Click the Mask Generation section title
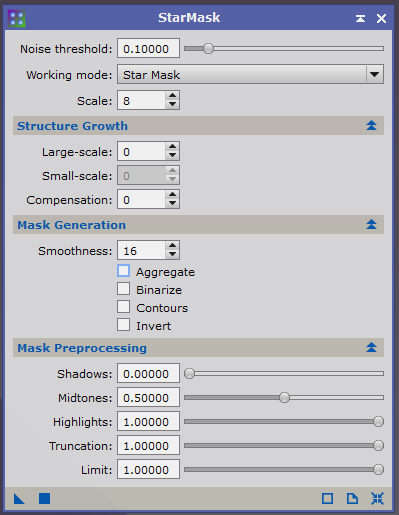Screen dimensions: 399x515 (72, 225)
